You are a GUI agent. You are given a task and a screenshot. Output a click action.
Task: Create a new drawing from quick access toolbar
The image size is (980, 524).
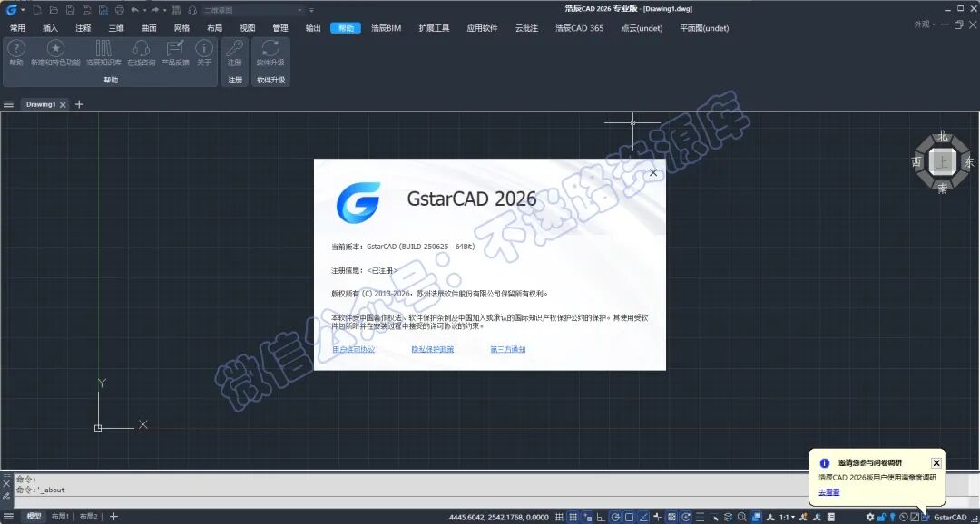pyautogui.click(x=37, y=10)
